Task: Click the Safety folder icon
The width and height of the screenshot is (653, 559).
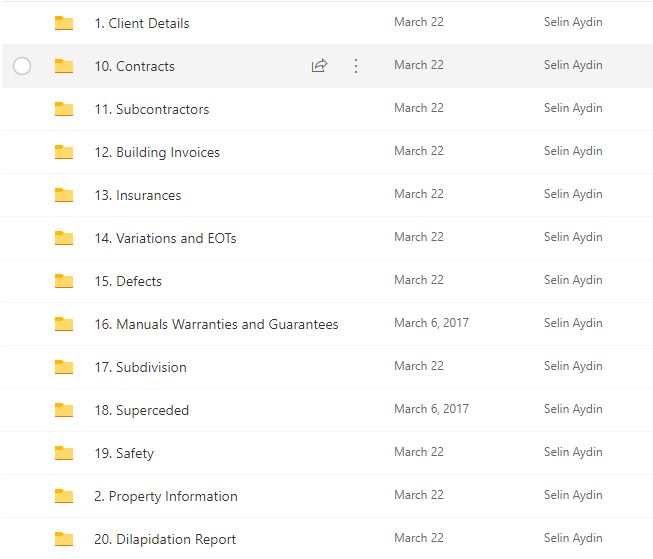Action: 64,453
